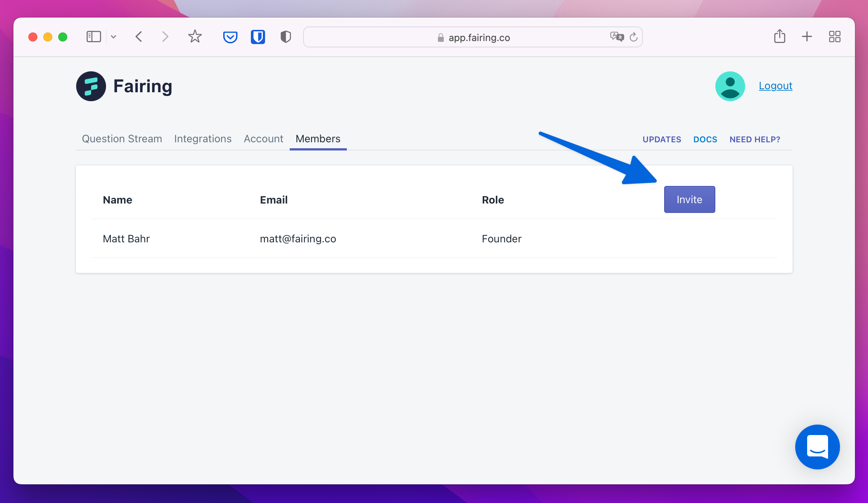The image size is (868, 503).
Task: Go back with the back arrow
Action: click(139, 37)
